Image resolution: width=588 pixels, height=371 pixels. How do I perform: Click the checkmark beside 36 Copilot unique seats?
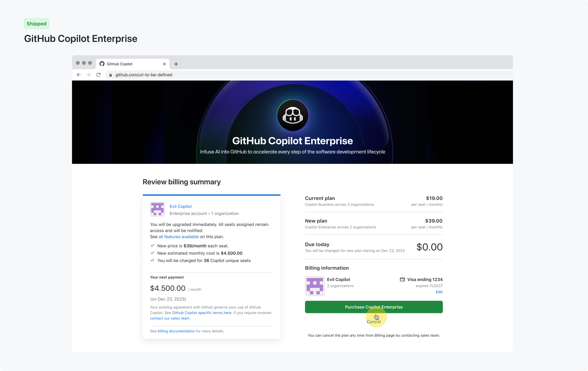tap(152, 260)
